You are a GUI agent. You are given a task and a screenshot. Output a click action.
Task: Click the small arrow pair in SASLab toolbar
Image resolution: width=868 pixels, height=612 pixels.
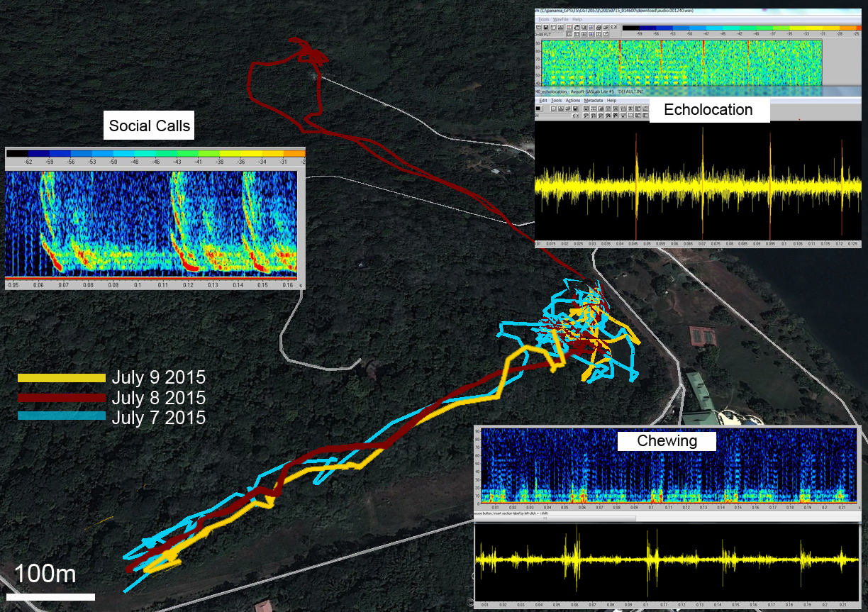point(575,116)
